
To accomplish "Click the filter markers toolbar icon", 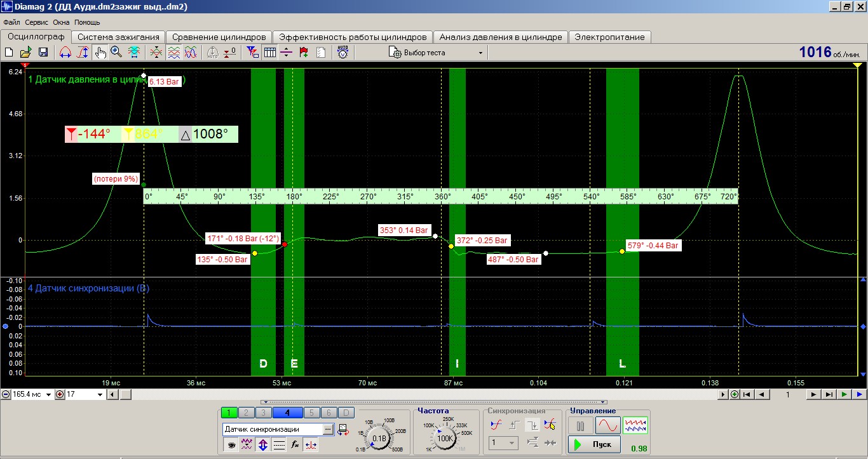I will [252, 53].
